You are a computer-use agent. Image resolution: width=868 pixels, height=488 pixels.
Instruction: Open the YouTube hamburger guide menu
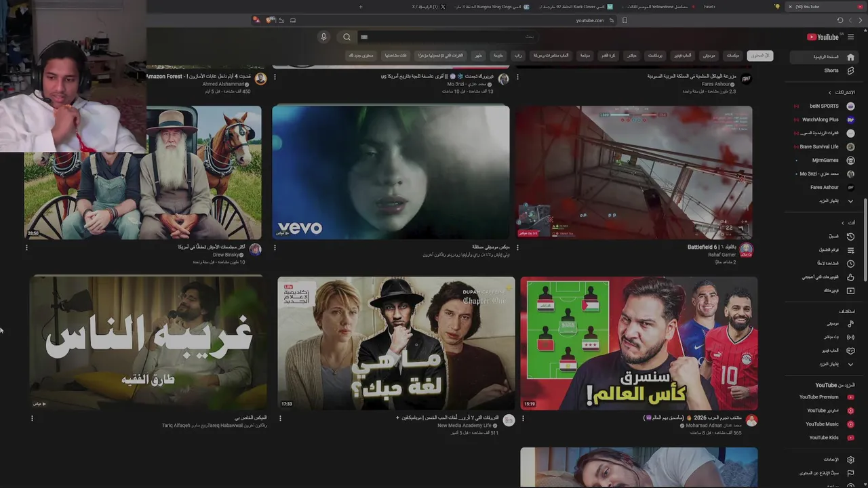(850, 37)
